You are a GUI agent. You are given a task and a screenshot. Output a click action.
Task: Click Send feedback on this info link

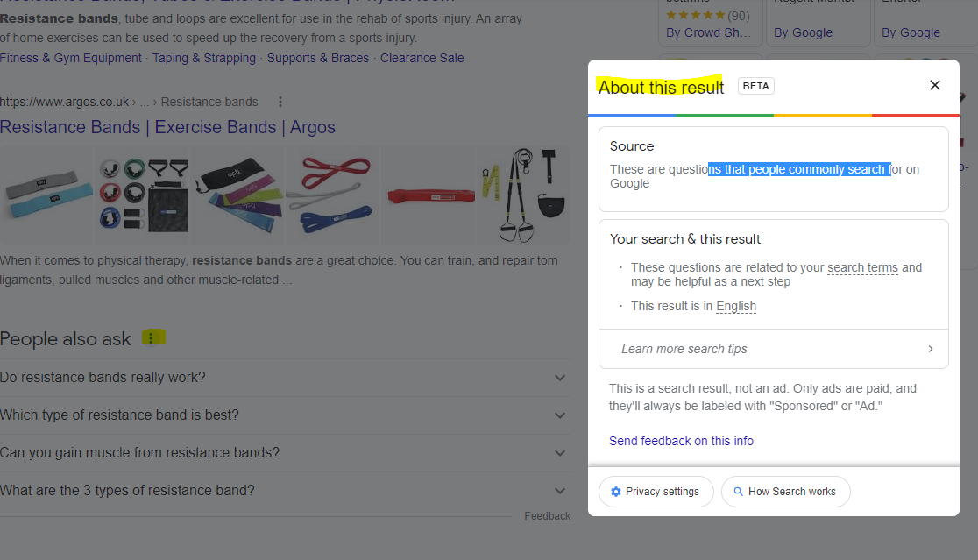pyautogui.click(x=681, y=441)
